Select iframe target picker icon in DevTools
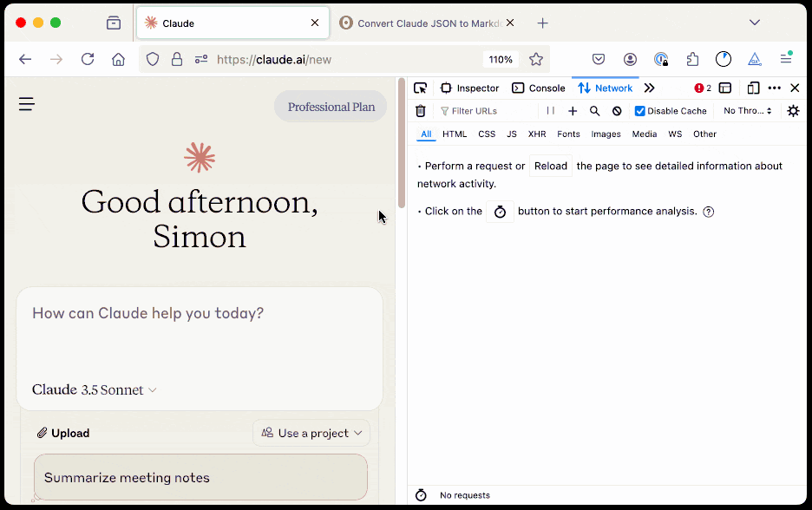The height and width of the screenshot is (510, 812). click(725, 88)
